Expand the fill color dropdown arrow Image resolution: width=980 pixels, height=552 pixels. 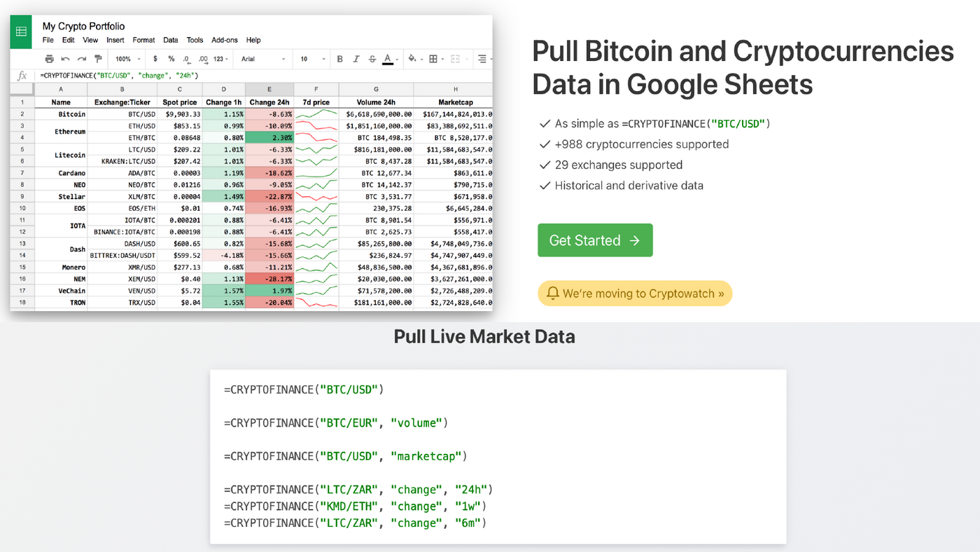[421, 59]
